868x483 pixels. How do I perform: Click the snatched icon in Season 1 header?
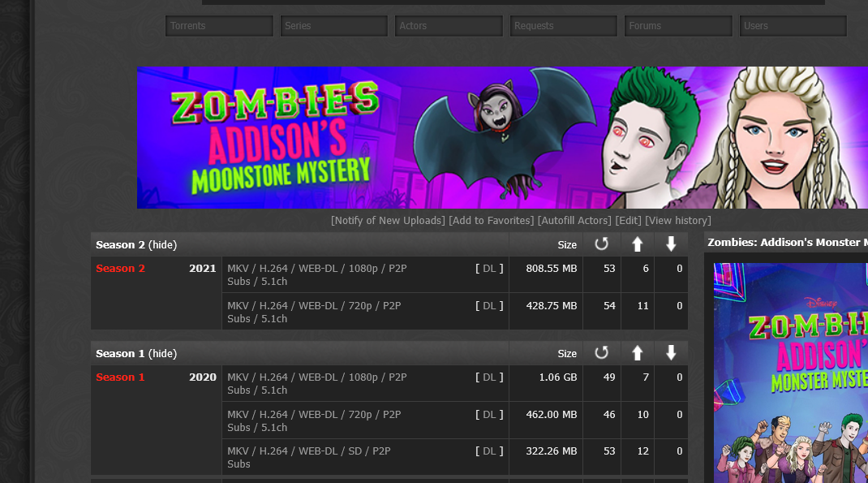(x=601, y=353)
